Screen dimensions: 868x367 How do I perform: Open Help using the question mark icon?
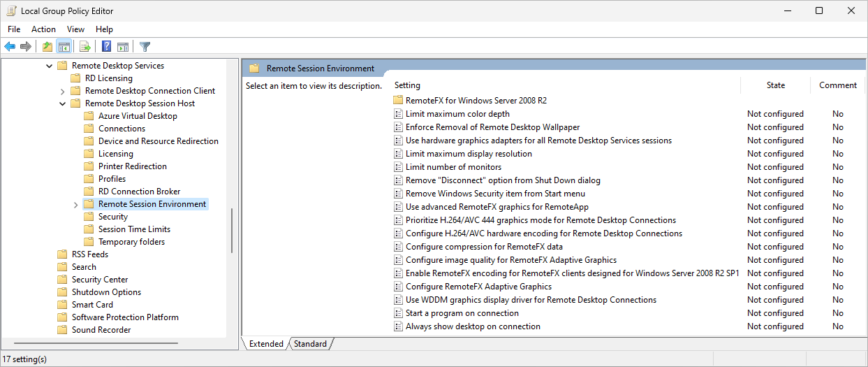click(x=106, y=47)
